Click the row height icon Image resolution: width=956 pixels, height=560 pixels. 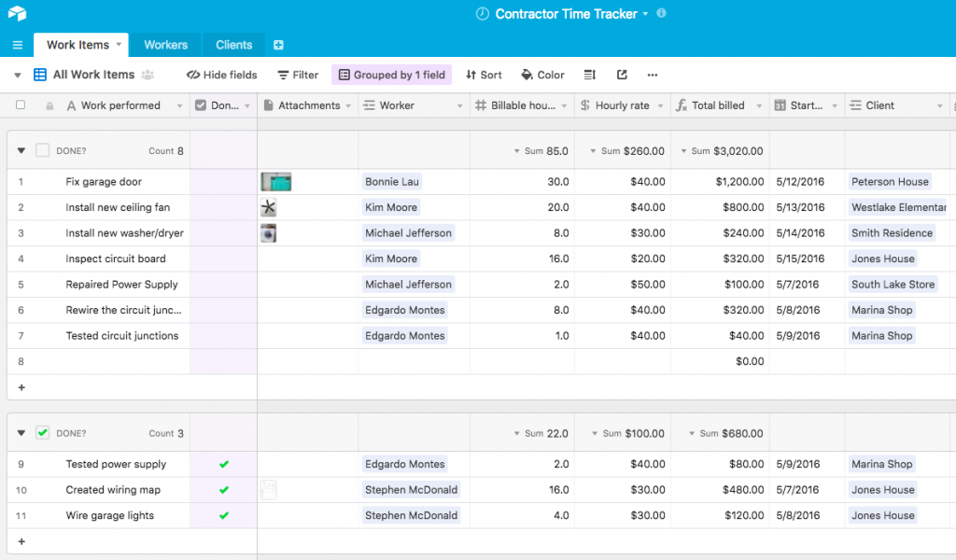pos(589,75)
